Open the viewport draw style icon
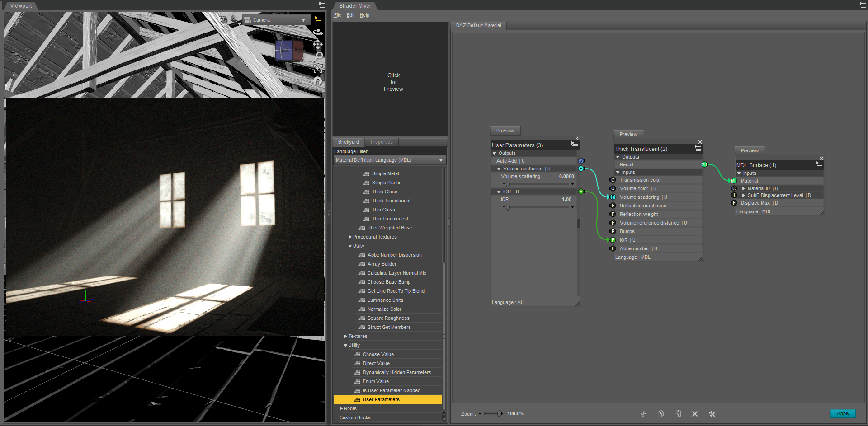This screenshot has height=426, width=868. pyautogui.click(x=223, y=20)
